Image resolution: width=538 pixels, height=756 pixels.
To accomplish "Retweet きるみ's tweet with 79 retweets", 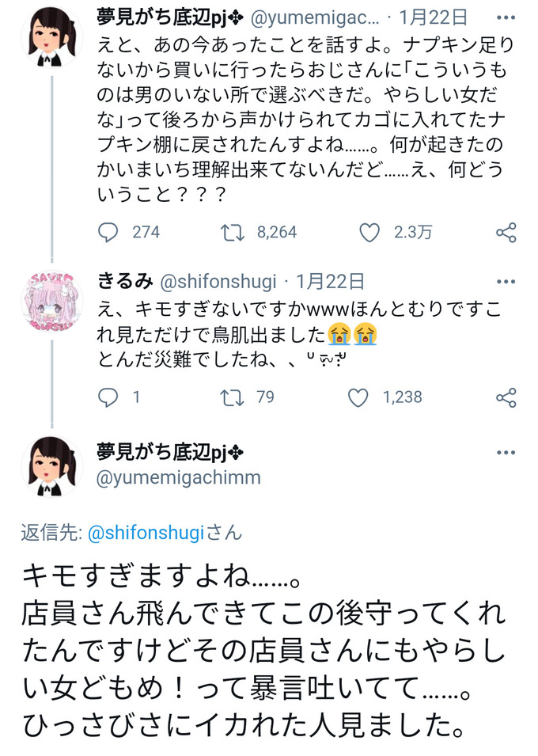I will [x=232, y=397].
